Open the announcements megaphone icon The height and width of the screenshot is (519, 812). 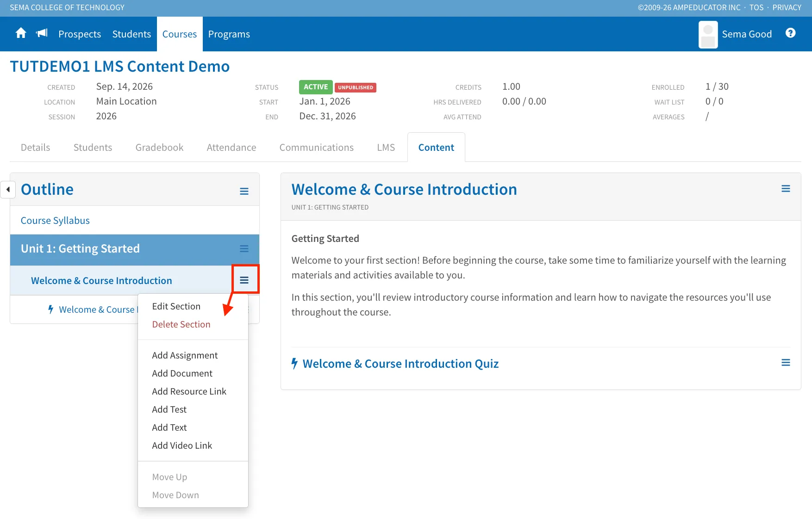(x=42, y=33)
